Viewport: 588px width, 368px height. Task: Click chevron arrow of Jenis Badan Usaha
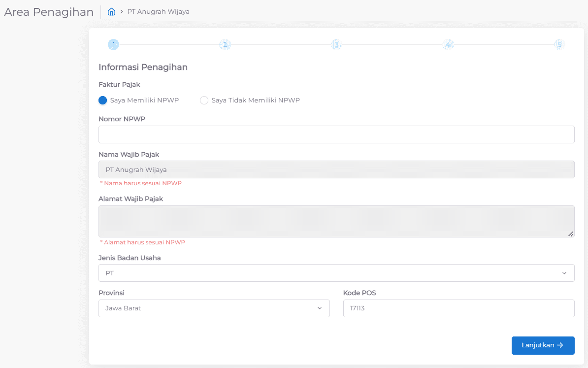tap(564, 273)
